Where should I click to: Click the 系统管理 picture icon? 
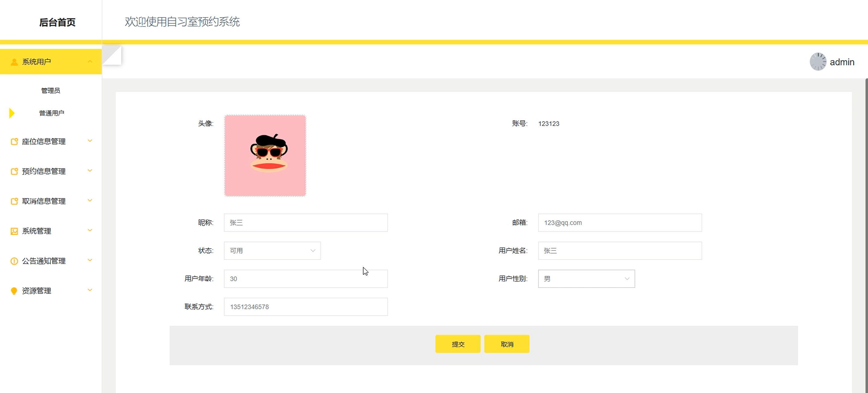coord(14,231)
